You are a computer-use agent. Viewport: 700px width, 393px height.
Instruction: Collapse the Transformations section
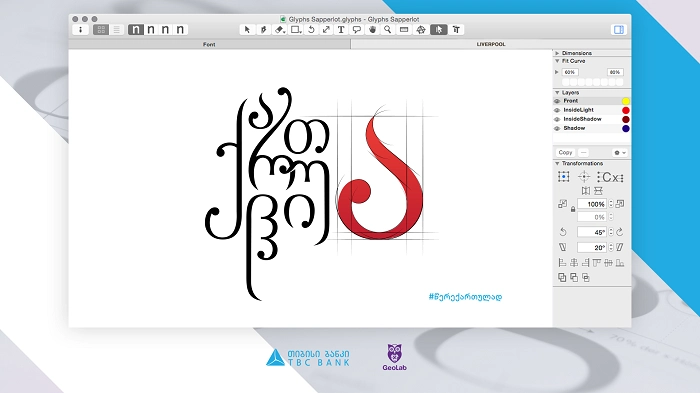pos(557,163)
